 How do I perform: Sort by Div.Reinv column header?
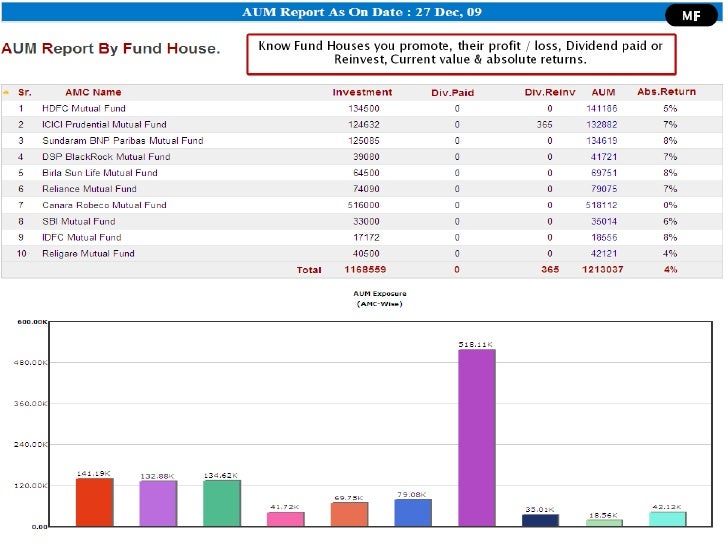point(550,92)
